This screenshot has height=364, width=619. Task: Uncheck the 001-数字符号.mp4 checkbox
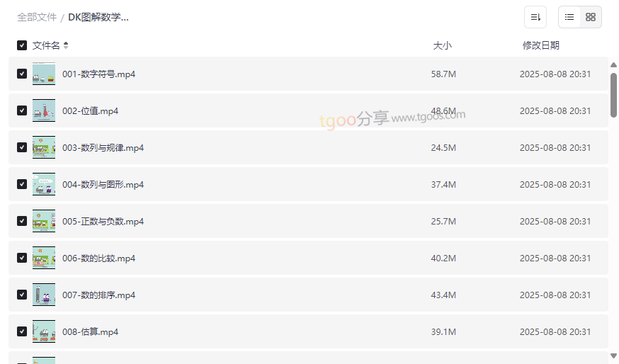click(22, 74)
